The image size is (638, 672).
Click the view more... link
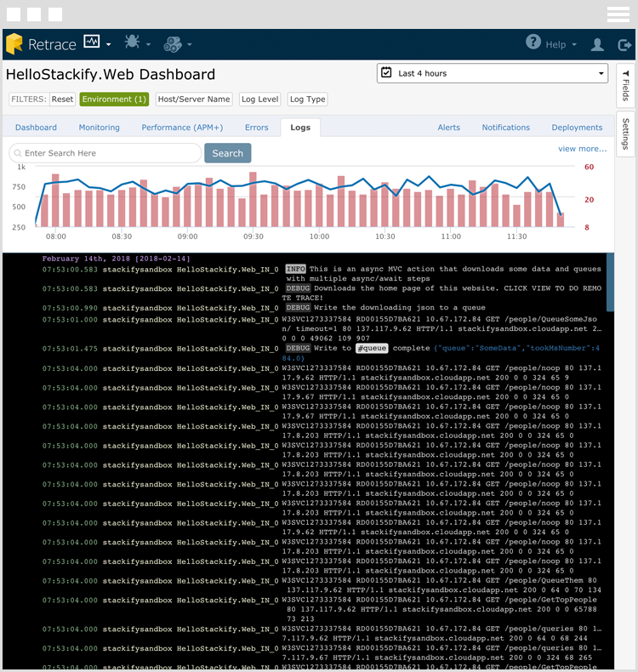pyautogui.click(x=583, y=149)
